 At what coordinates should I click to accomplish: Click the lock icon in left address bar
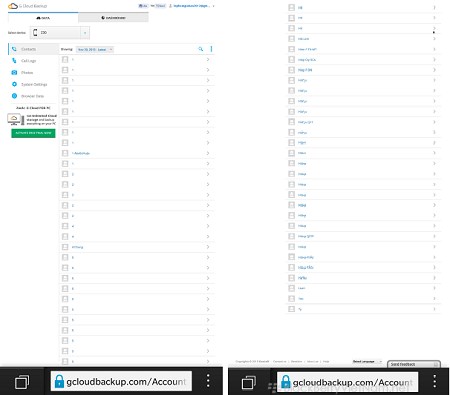(59, 381)
